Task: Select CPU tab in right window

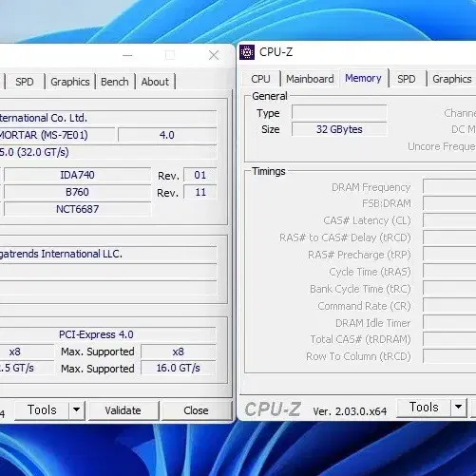Action: tap(260, 79)
